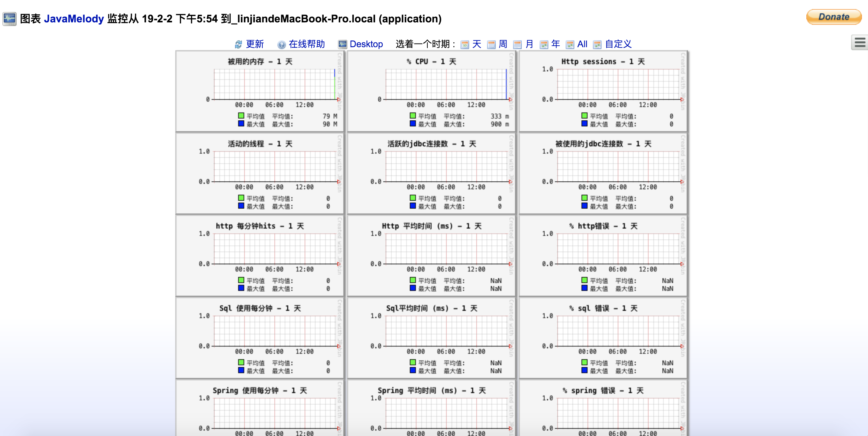This screenshot has width=868, height=436.
Task: Select the 月 month period
Action: 530,44
